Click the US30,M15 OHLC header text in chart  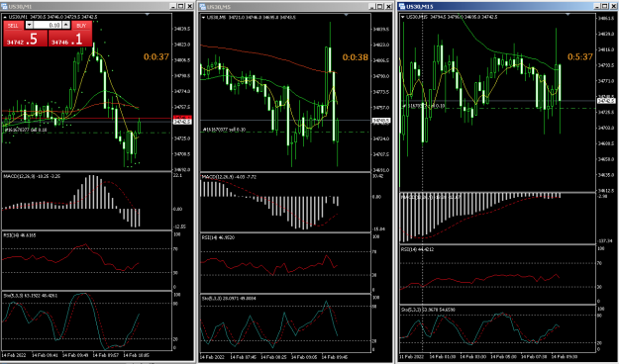pos(452,17)
